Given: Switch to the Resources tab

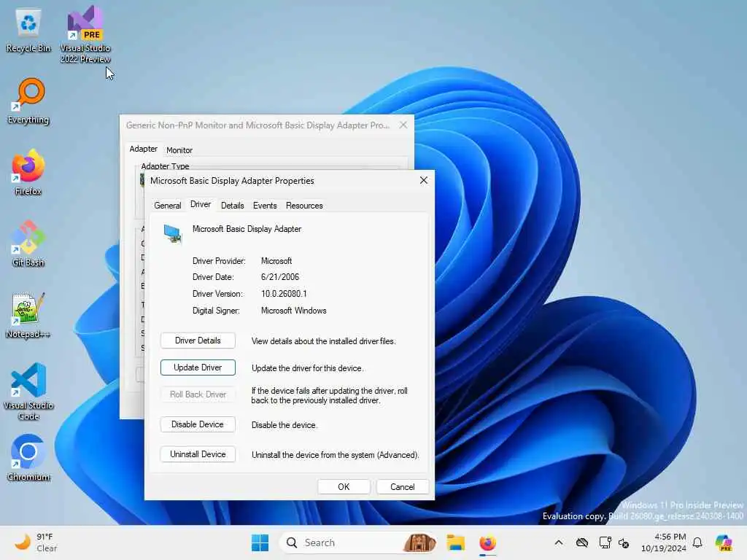Looking at the screenshot, I should coord(304,205).
